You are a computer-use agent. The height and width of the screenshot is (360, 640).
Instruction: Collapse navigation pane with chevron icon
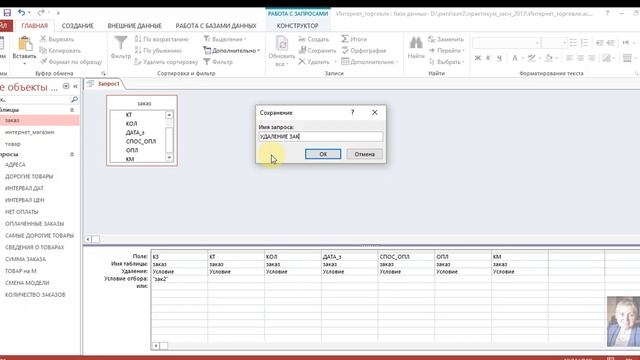point(76,87)
